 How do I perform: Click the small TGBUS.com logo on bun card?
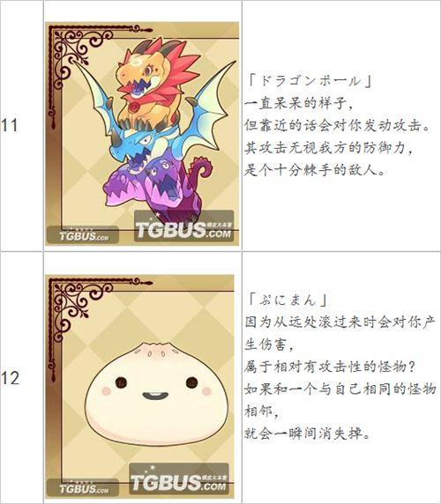83,488
